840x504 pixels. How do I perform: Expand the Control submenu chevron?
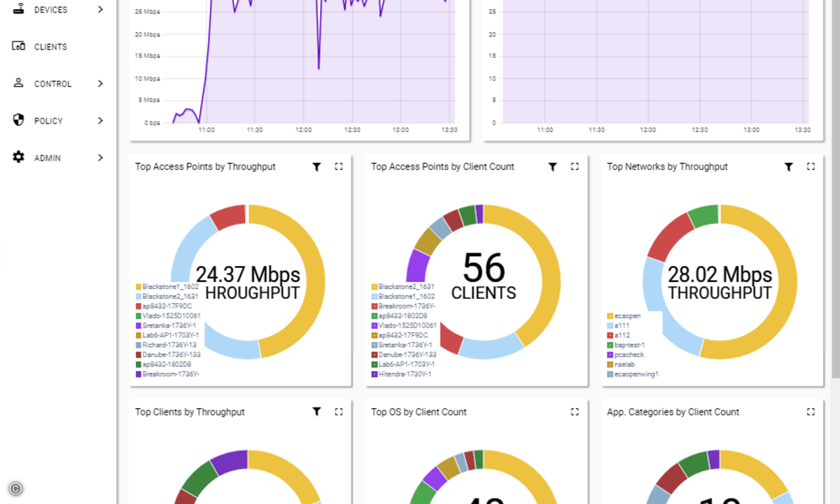[x=100, y=84]
